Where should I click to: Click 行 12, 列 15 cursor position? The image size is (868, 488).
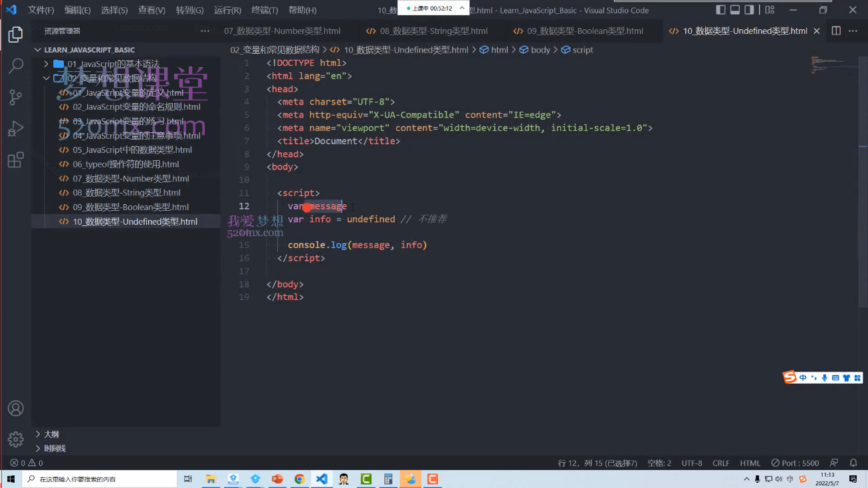click(597, 463)
